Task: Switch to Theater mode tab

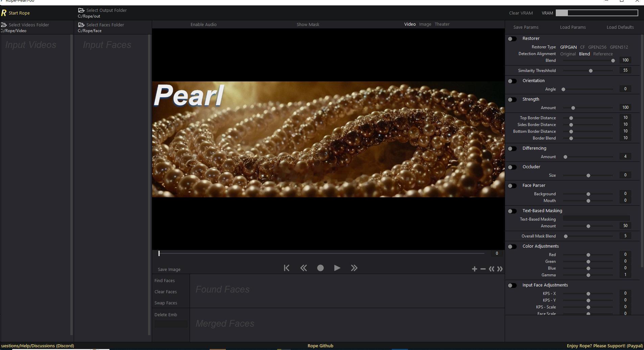Action: tap(442, 24)
